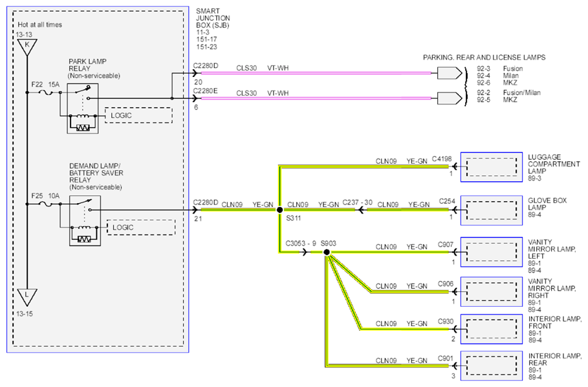Click the '92-6 MKZ' page reference

497,83
